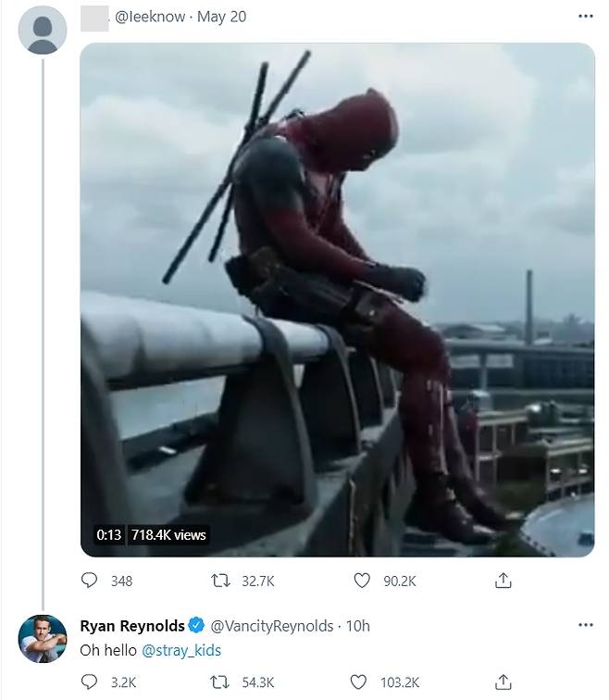The image size is (609, 700).
Task: Share the Deadpool video tweet
Action: (x=503, y=581)
